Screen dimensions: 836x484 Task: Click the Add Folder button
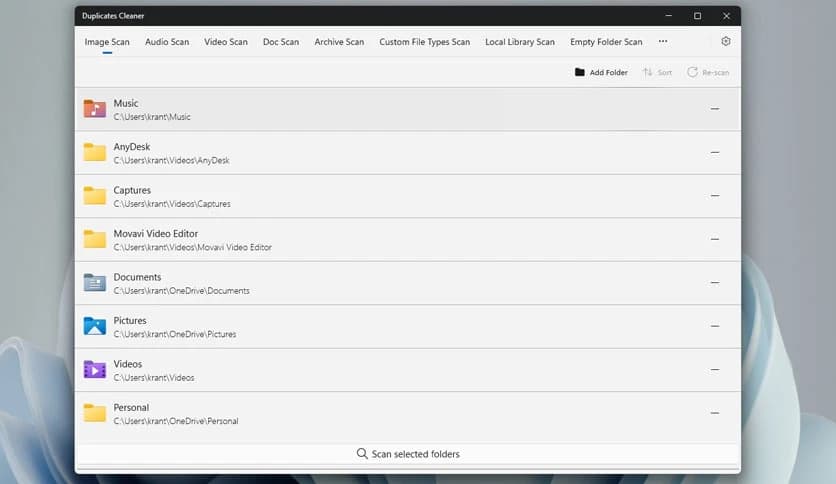[x=601, y=72]
